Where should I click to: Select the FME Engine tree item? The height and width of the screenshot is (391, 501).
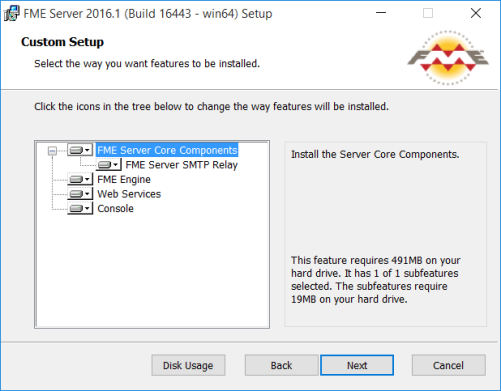pyautogui.click(x=124, y=179)
